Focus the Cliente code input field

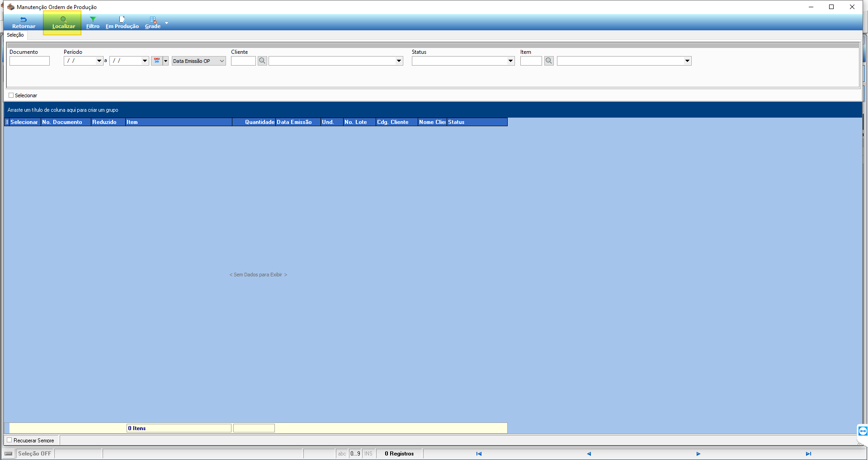(243, 61)
